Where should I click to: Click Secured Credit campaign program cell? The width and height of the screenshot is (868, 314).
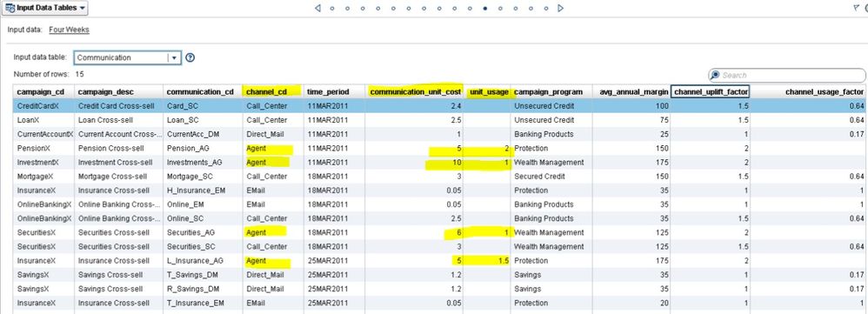[x=552, y=176]
